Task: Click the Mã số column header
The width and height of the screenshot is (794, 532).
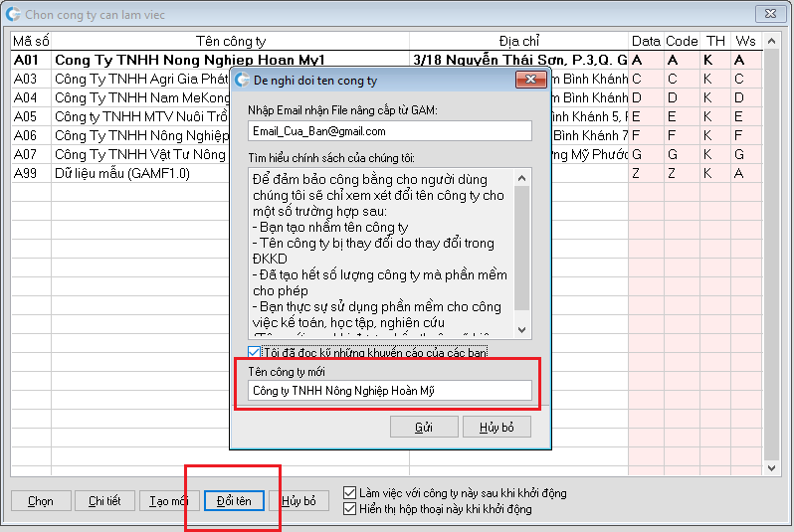Action: [x=31, y=41]
